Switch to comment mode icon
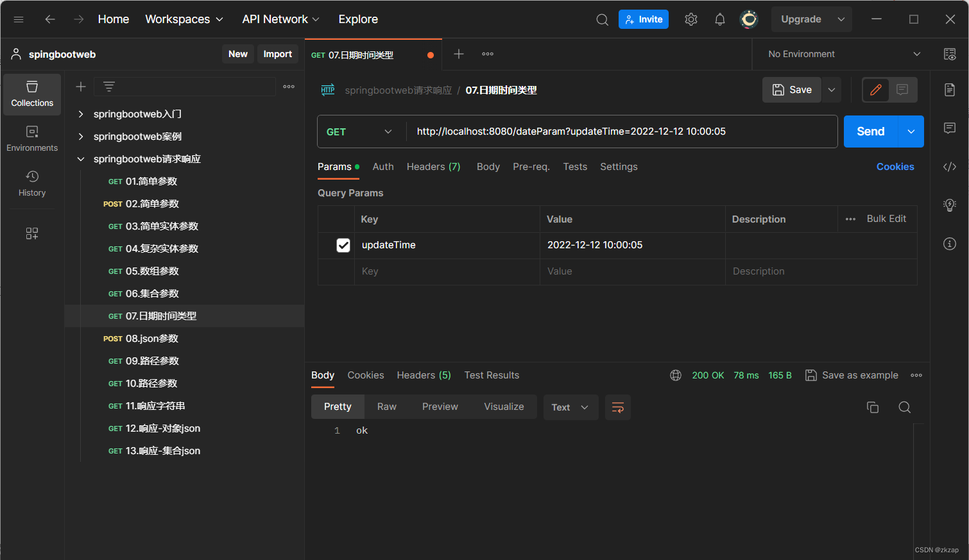This screenshot has height=560, width=969. (902, 90)
